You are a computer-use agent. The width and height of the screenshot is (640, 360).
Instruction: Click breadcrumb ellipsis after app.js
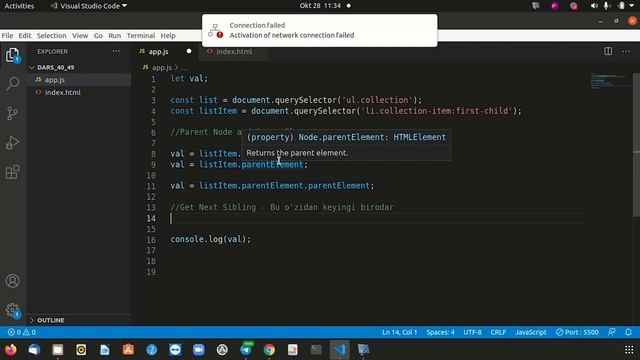point(184,68)
